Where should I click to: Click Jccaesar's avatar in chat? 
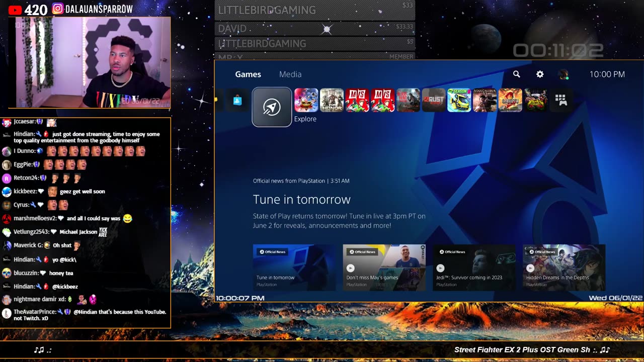tap(7, 122)
